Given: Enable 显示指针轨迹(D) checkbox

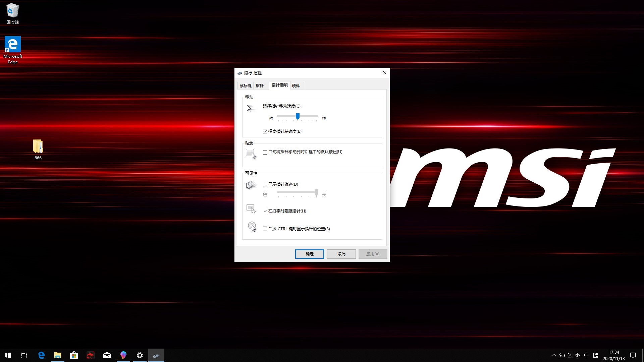Looking at the screenshot, I should click(280, 184).
